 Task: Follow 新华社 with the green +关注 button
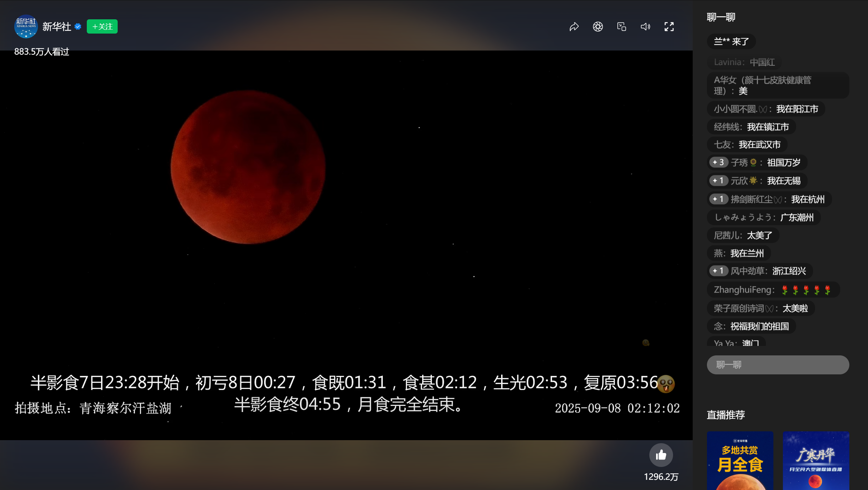click(x=102, y=26)
